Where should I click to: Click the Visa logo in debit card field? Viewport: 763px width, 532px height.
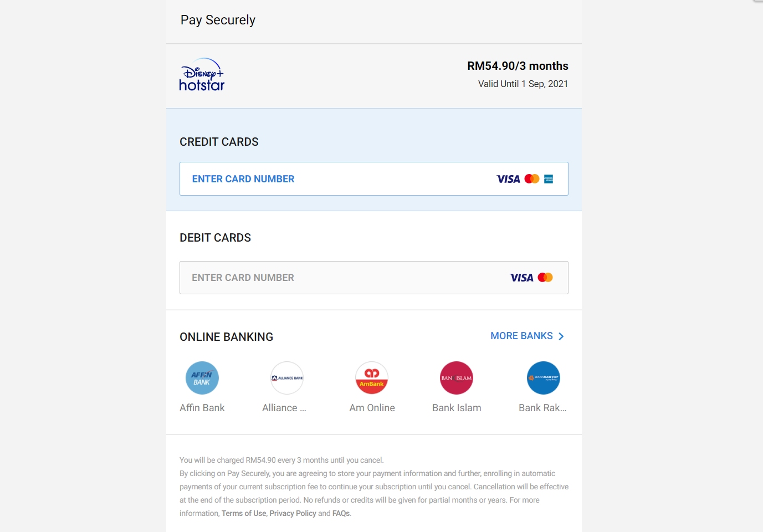coord(521,278)
